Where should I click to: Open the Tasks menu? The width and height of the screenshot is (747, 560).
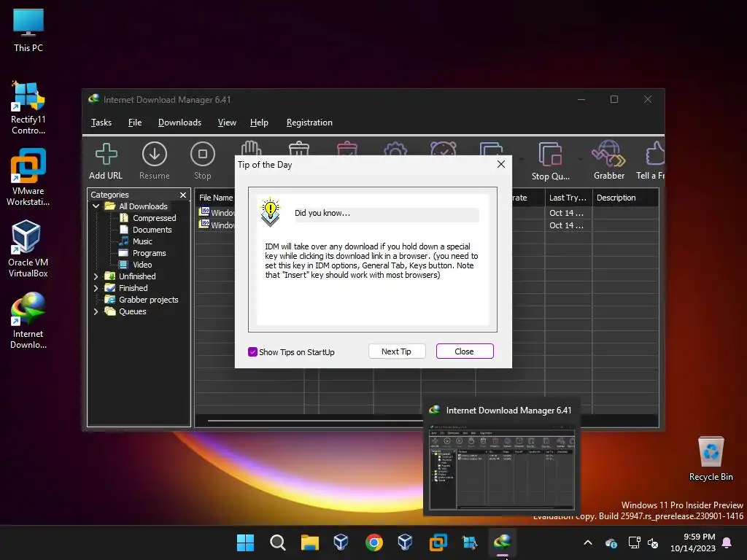101,122
